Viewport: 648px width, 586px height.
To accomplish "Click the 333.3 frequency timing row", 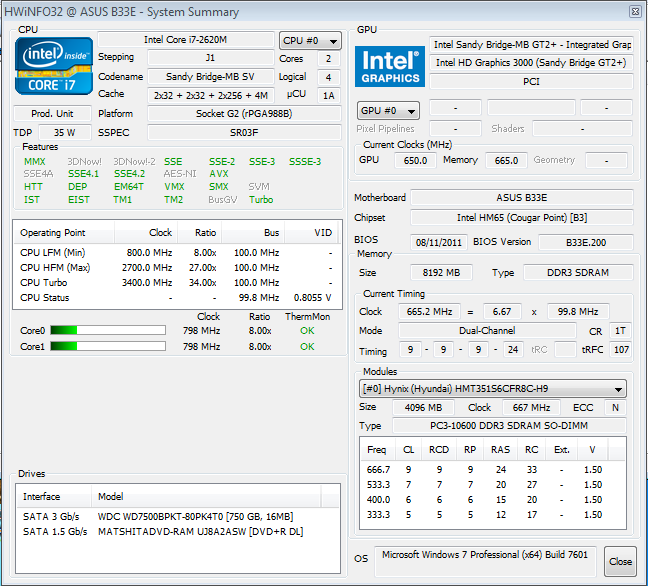I will coord(493,515).
